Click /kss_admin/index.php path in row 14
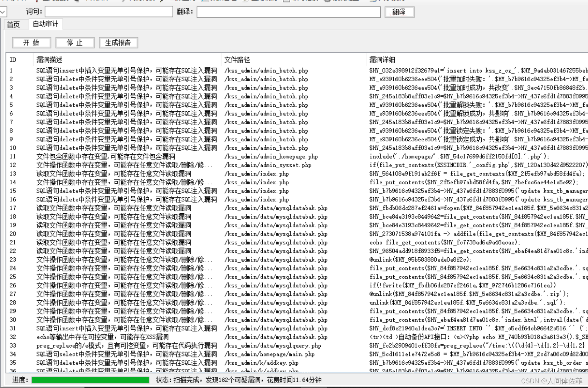 (x=257, y=182)
